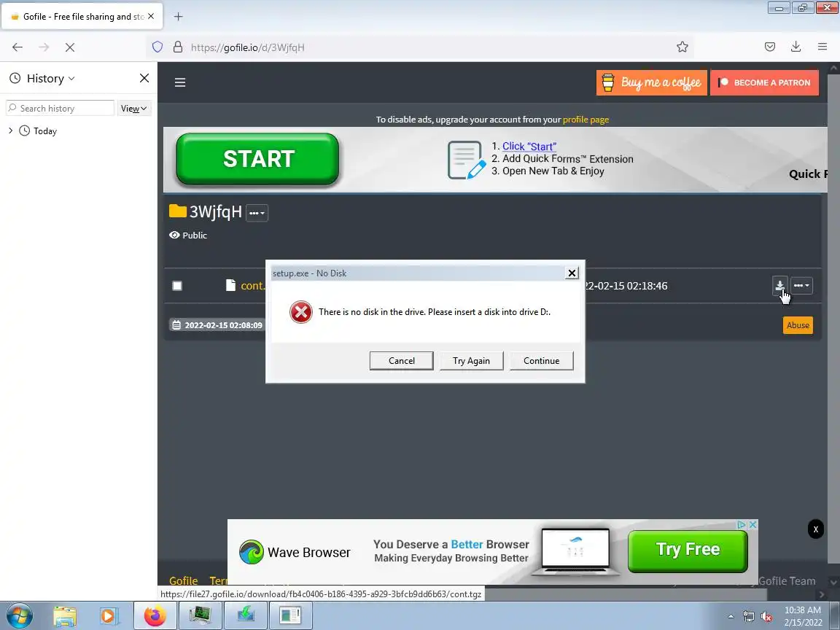
Task: Open Firefox application menu
Action: [822, 47]
